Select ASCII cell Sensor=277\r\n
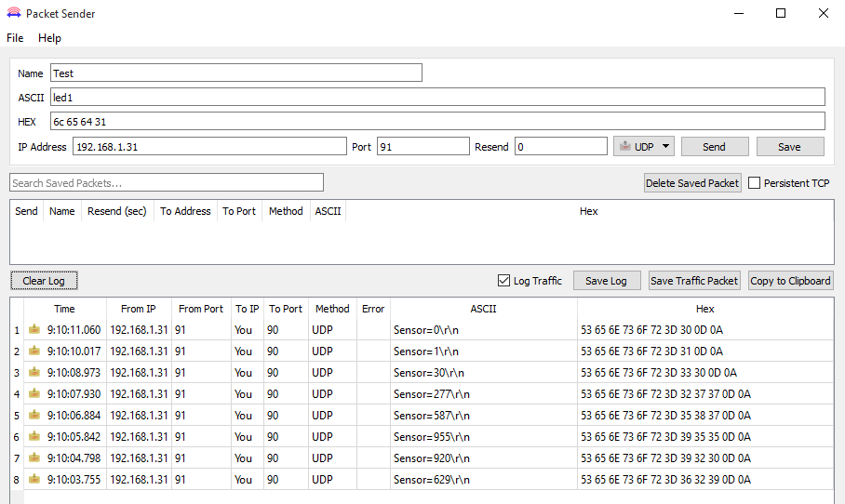Image resolution: width=845 pixels, height=504 pixels. [x=483, y=394]
